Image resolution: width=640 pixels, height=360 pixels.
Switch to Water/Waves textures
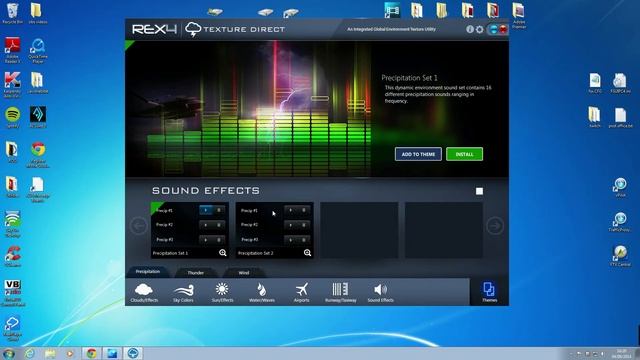(x=262, y=293)
